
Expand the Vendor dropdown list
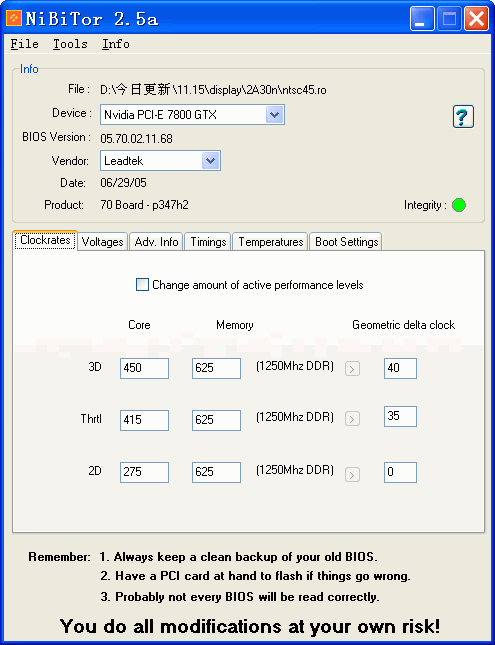(211, 160)
